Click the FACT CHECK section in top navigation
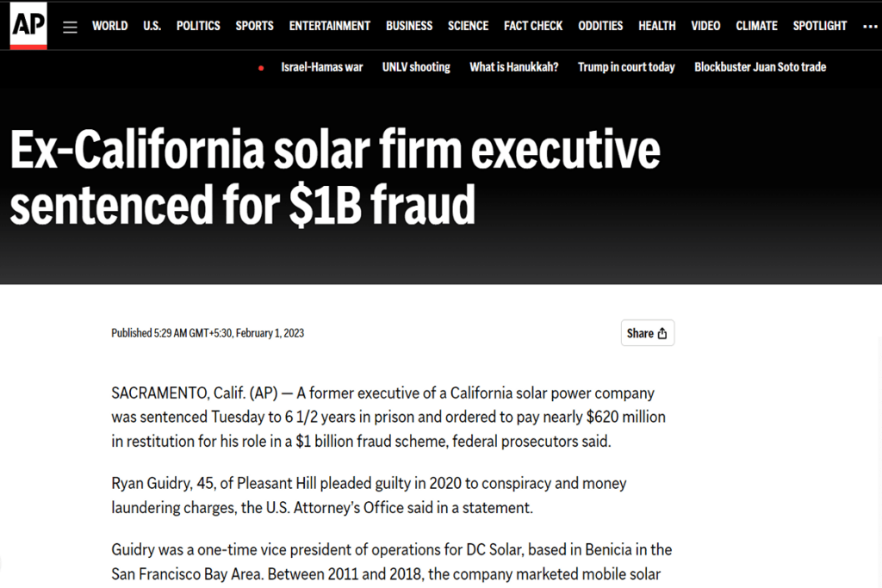The image size is (882, 588). point(533,26)
